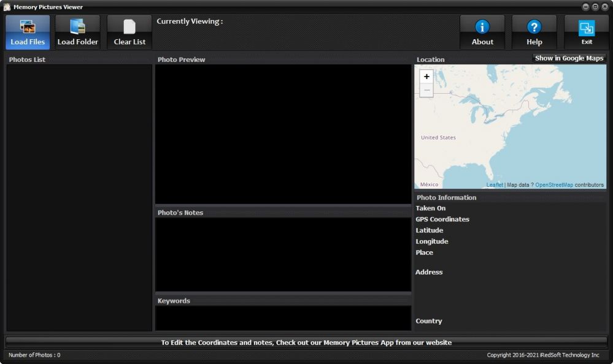Click the Load Files icon
Image resolution: width=613 pixels, height=364 pixels.
28,32
